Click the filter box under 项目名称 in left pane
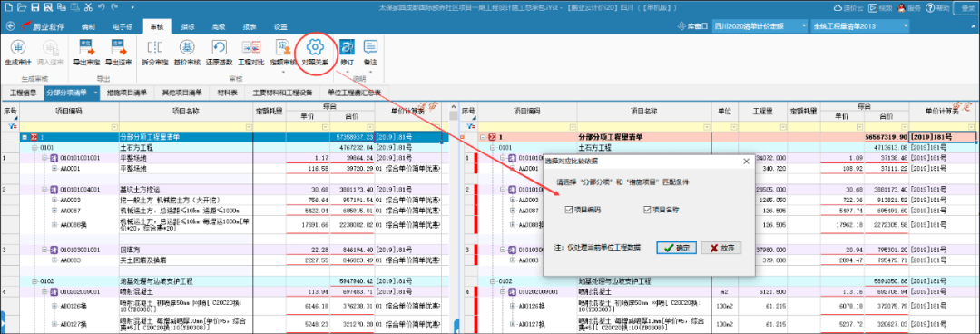 click(x=186, y=126)
